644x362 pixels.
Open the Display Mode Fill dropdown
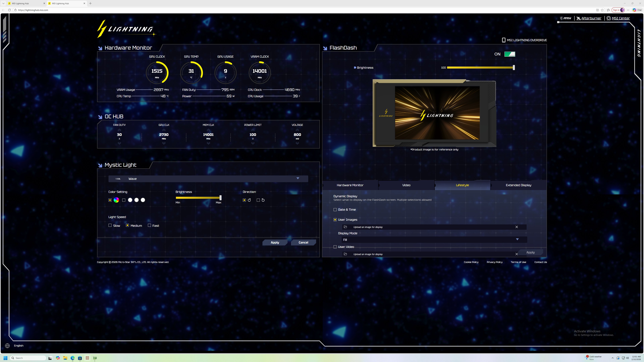[517, 239]
